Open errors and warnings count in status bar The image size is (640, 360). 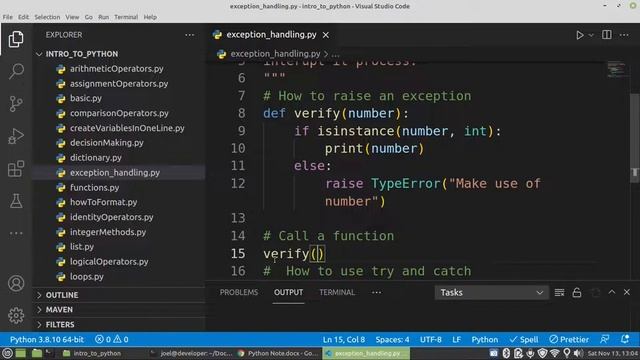[111, 340]
